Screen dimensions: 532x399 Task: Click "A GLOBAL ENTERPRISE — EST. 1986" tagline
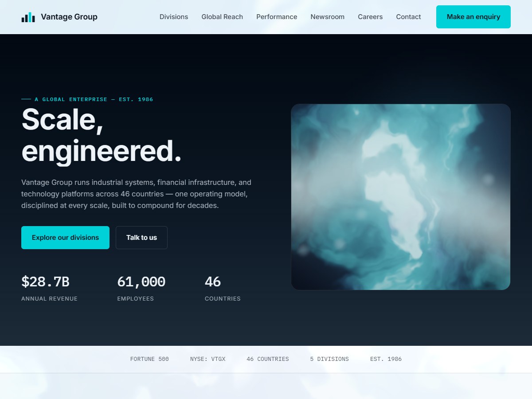tap(94, 99)
